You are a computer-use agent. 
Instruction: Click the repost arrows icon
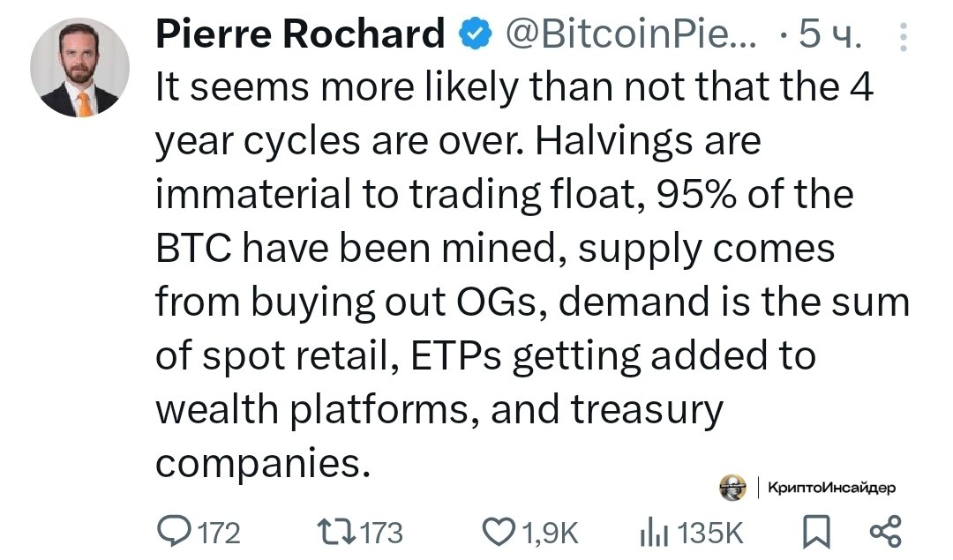(x=337, y=531)
